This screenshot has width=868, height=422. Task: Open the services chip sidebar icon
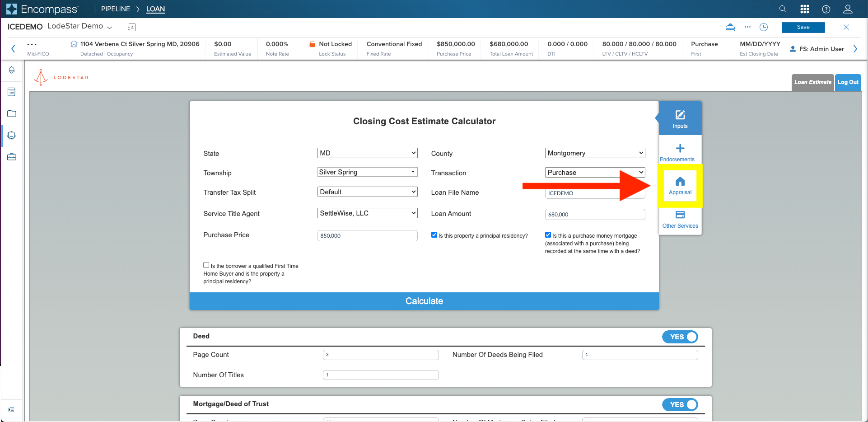click(12, 135)
